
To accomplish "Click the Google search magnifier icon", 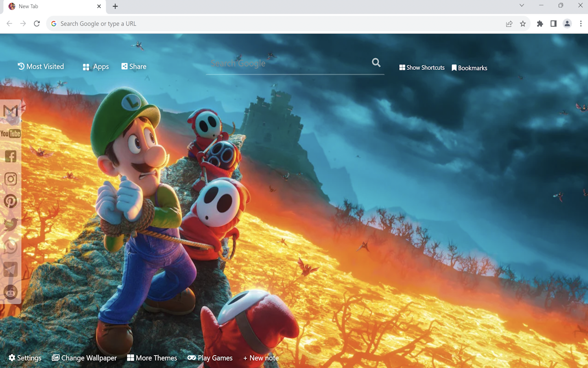I will point(376,63).
